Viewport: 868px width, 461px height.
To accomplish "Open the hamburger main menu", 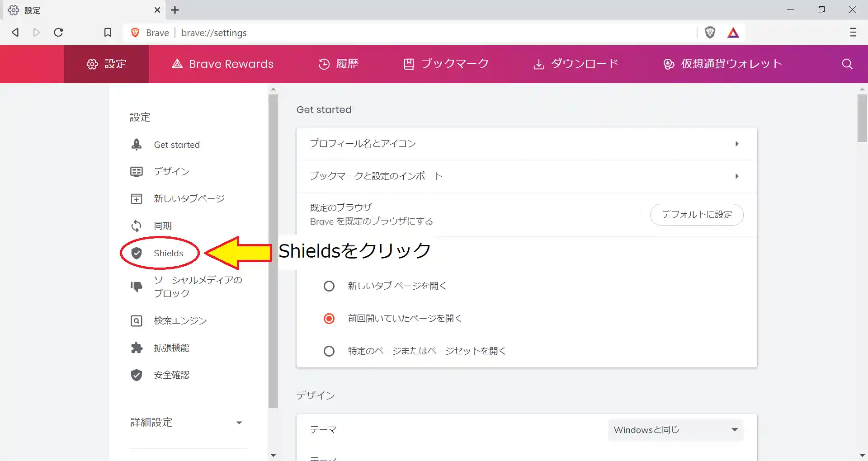I will pos(853,33).
